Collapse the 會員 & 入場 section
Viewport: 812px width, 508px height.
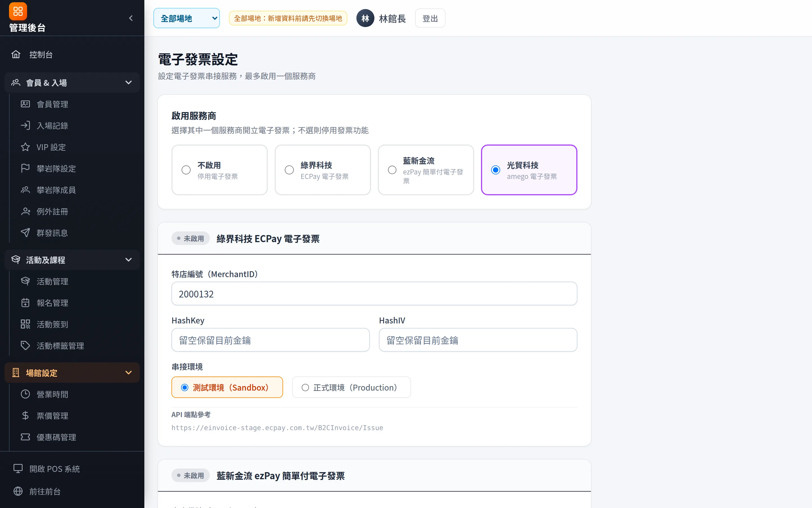[x=72, y=83]
